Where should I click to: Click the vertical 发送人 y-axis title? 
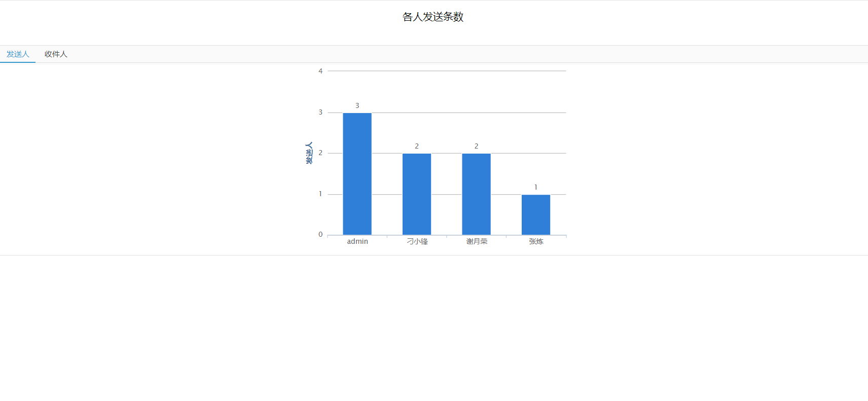pyautogui.click(x=309, y=153)
